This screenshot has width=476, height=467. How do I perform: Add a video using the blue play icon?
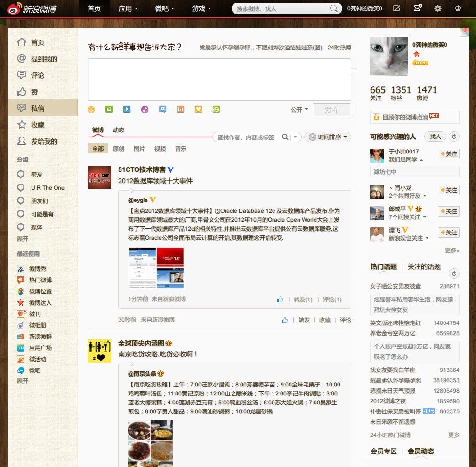click(x=127, y=109)
